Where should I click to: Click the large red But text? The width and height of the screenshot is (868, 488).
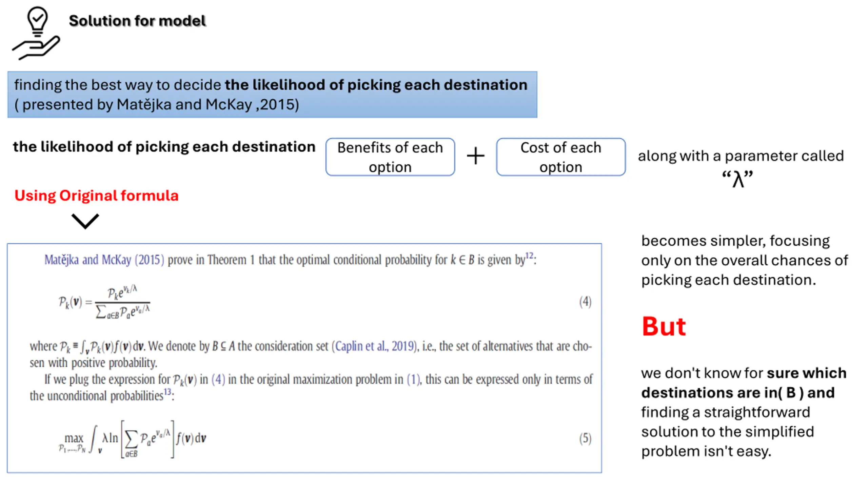coord(664,326)
